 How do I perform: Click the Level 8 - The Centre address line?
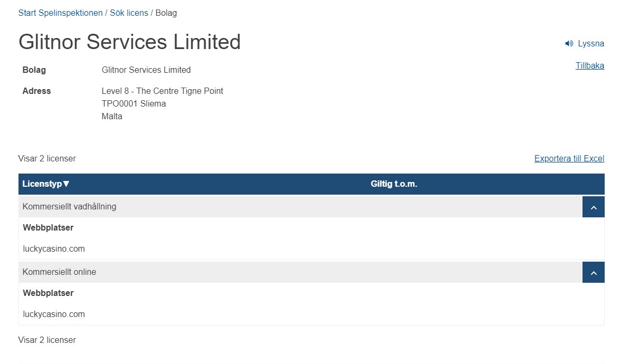(162, 91)
